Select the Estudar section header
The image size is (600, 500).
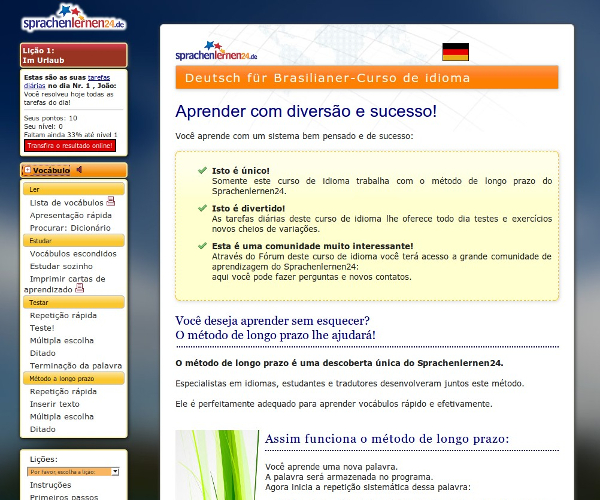[73, 240]
